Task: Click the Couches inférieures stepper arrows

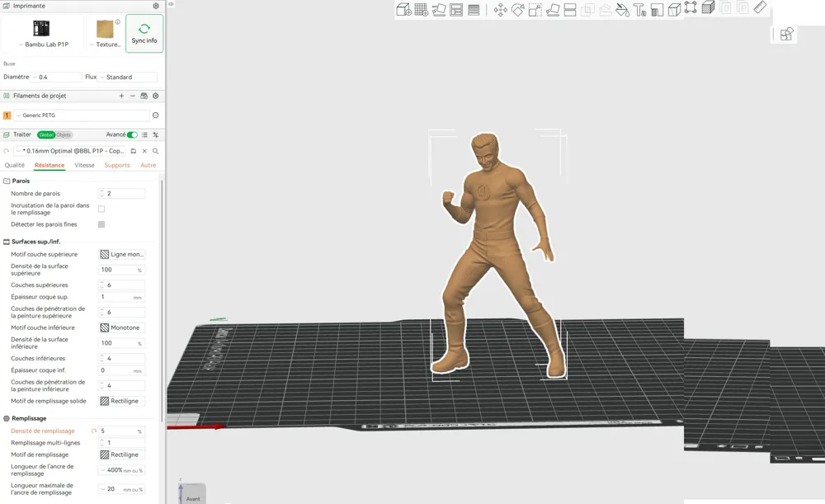Action: pyautogui.click(x=101, y=358)
